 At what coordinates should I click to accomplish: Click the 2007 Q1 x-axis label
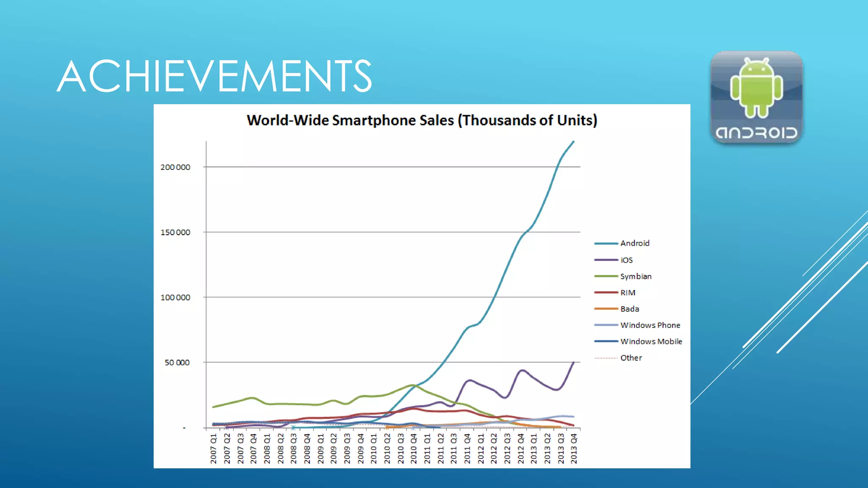tap(214, 448)
